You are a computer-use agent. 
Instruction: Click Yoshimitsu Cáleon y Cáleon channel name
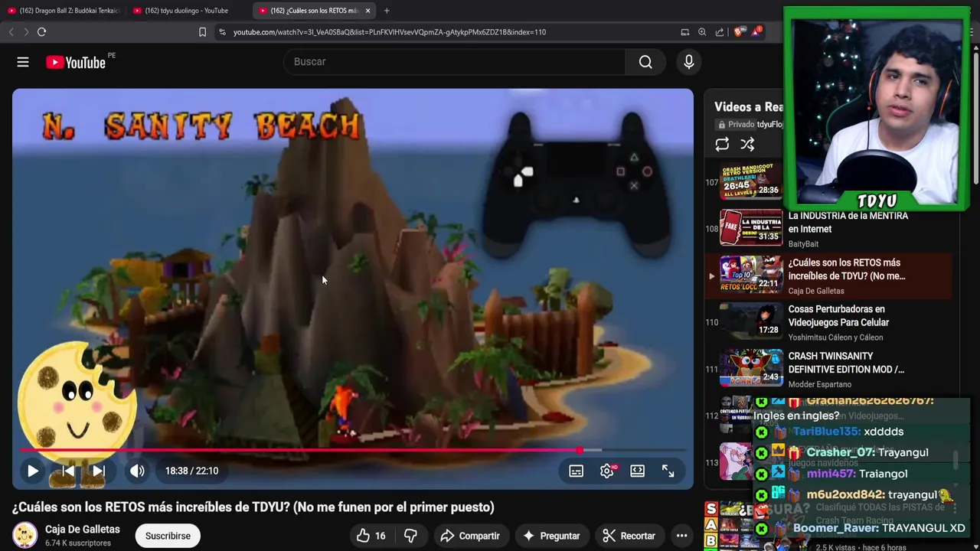(835, 337)
